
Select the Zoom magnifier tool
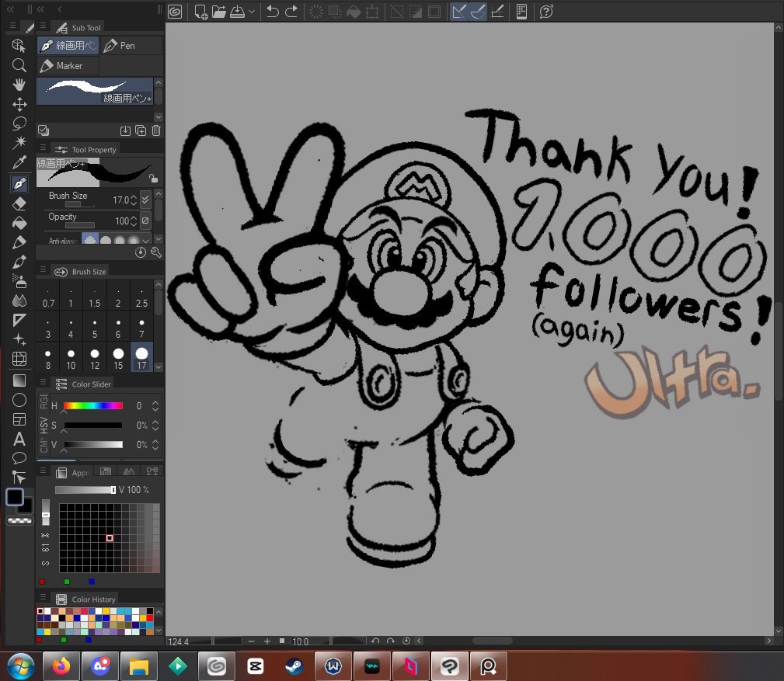click(x=19, y=65)
